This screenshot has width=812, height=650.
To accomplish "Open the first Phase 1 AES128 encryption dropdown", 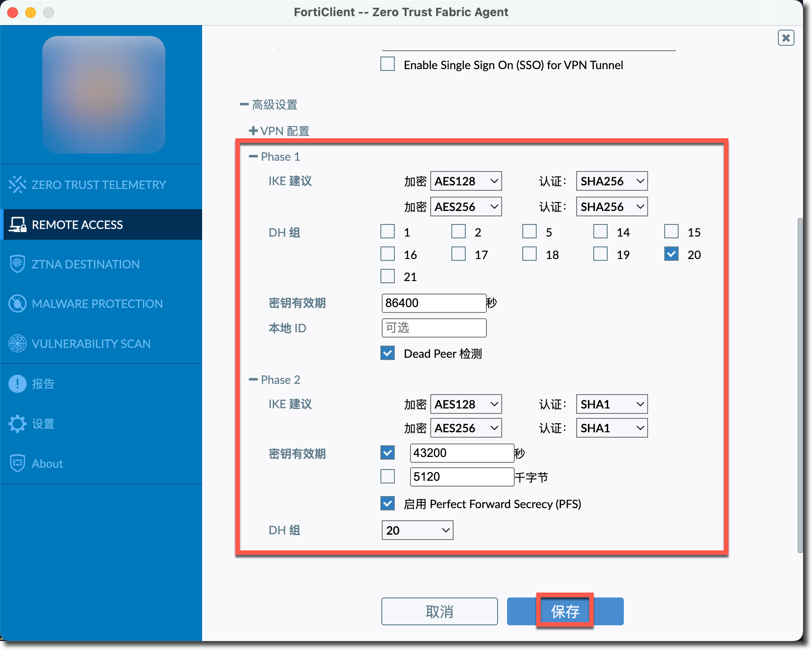I will coord(466,181).
